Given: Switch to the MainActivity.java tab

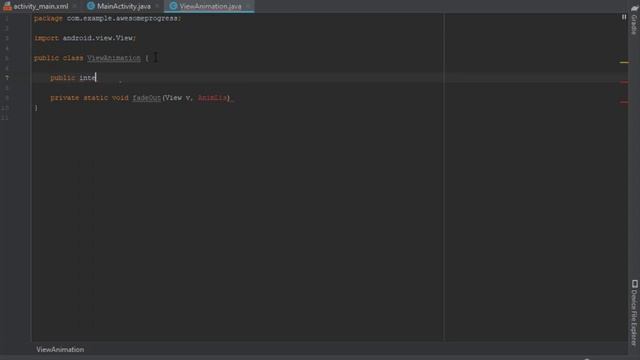Looking at the screenshot, I should click(x=124, y=7).
